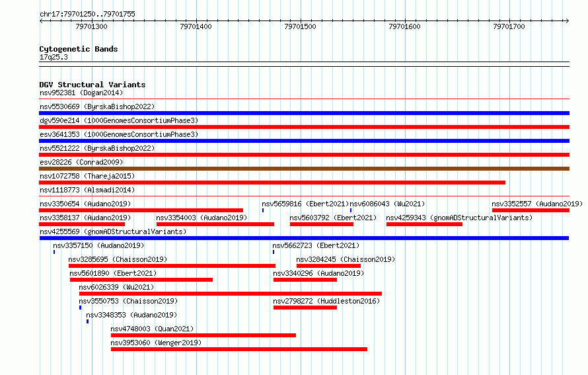Select the nsv3352557 (Audano2019) red bar
This screenshot has width=588, height=375.
[531, 210]
